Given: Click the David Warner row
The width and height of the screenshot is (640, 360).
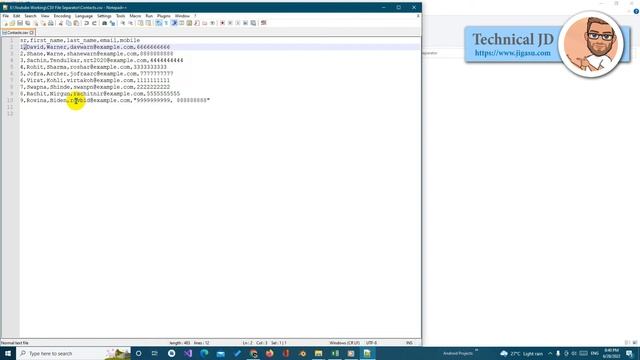Looking at the screenshot, I should pyautogui.click(x=95, y=47).
